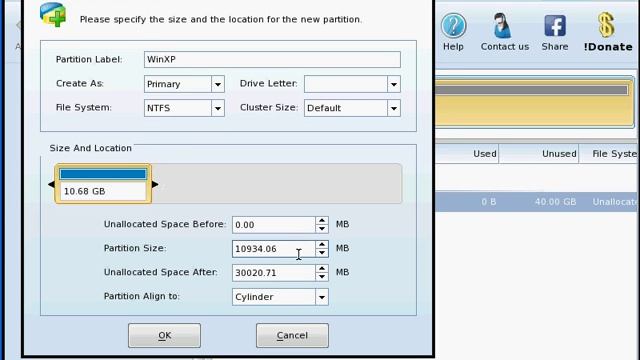The image size is (640, 360).
Task: Select the 40.00 GB unallocated row in main window
Action: [x=537, y=202]
